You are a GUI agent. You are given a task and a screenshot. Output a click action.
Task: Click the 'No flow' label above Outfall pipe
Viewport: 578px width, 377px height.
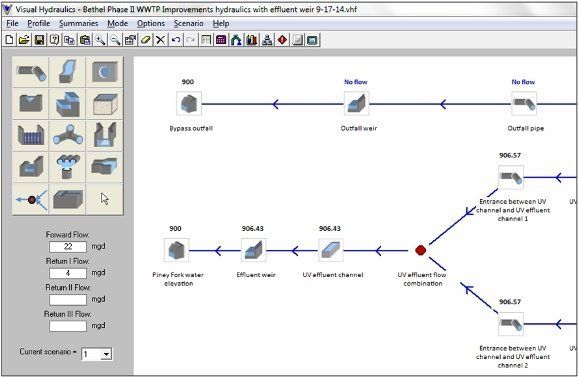[x=523, y=82]
